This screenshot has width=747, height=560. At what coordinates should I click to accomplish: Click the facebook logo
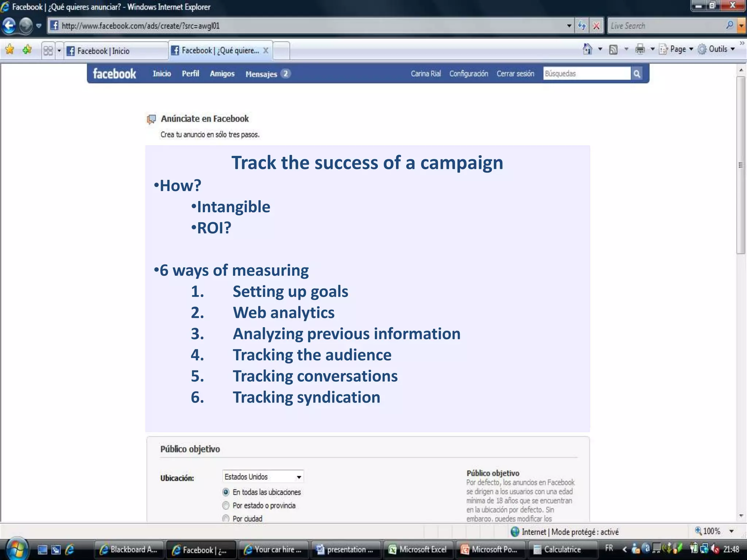click(x=115, y=74)
